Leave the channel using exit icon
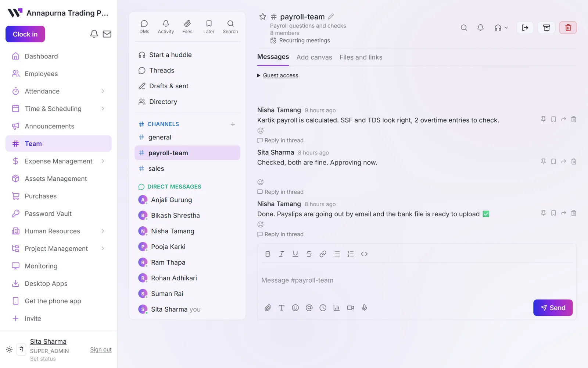 click(525, 28)
